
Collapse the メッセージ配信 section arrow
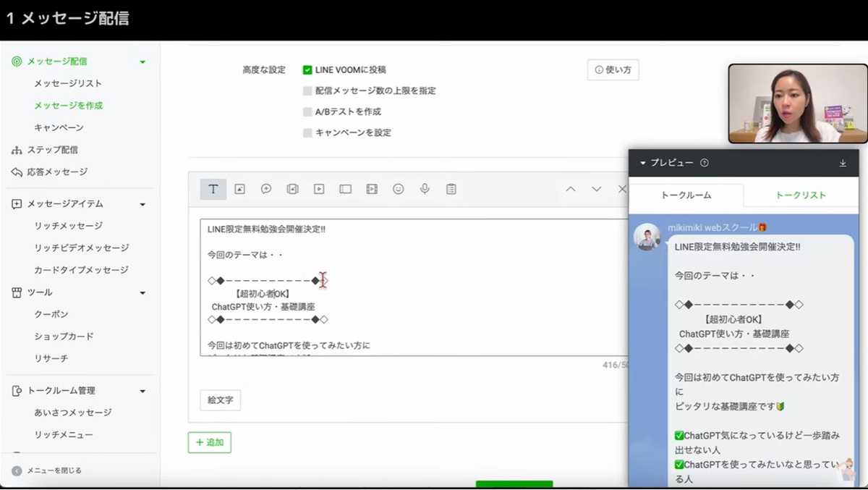142,62
